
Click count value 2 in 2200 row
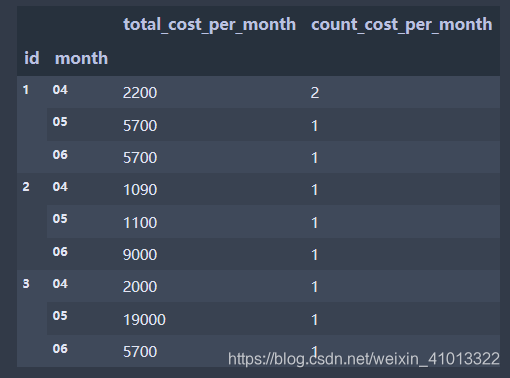(x=315, y=93)
